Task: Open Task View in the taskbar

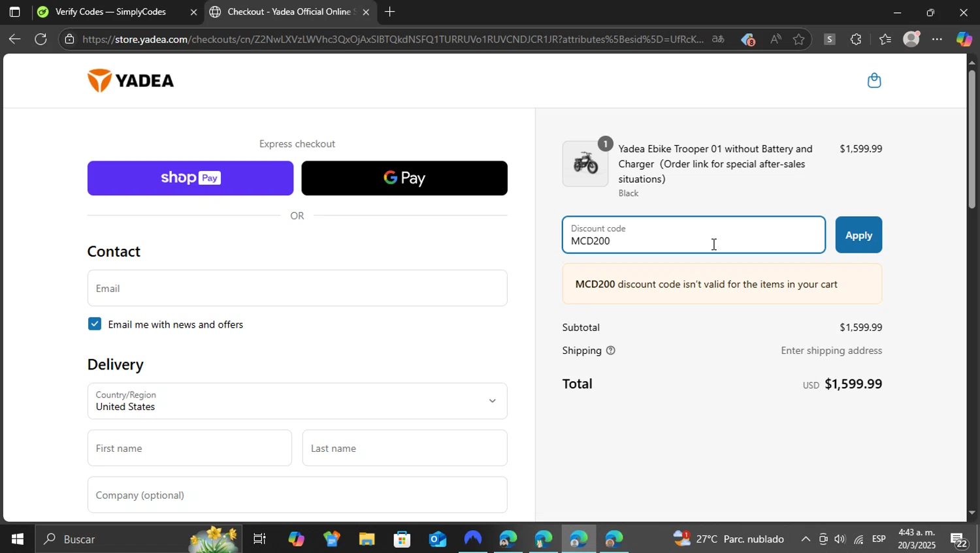Action: (x=259, y=539)
